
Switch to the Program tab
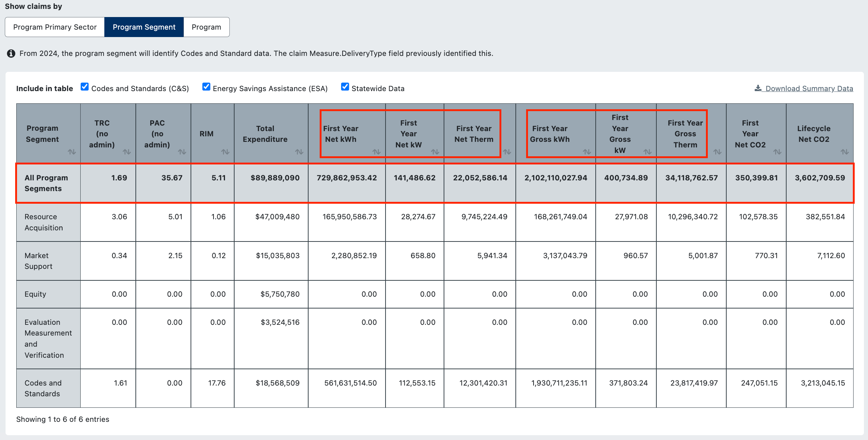[x=206, y=27]
